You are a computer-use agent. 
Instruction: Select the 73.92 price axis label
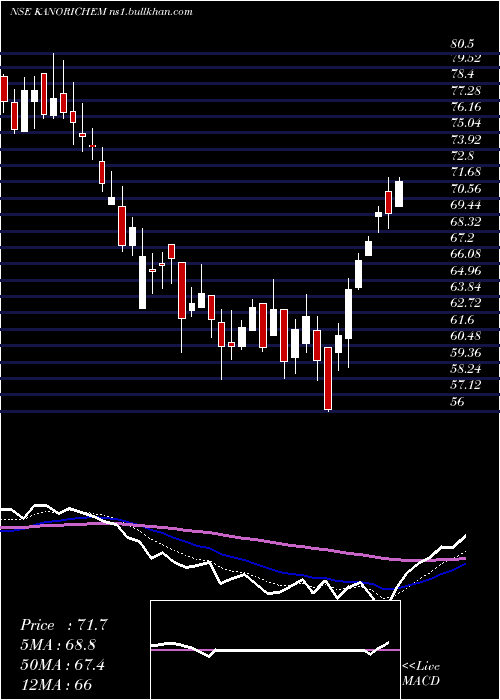466,140
